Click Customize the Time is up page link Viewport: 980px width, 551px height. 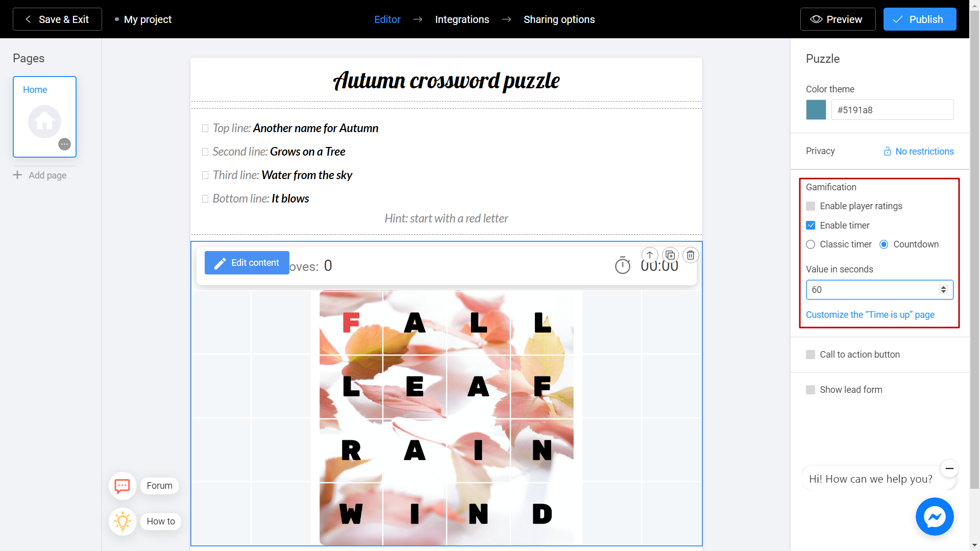[870, 314]
